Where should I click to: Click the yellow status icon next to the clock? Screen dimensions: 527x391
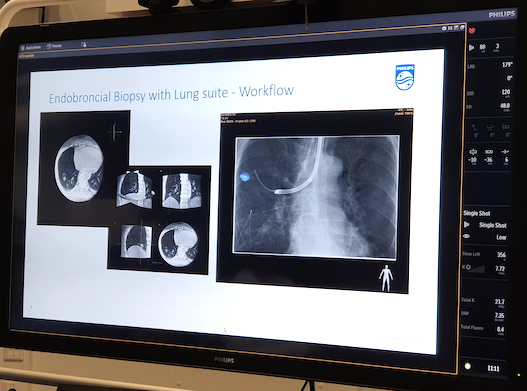pos(468,366)
